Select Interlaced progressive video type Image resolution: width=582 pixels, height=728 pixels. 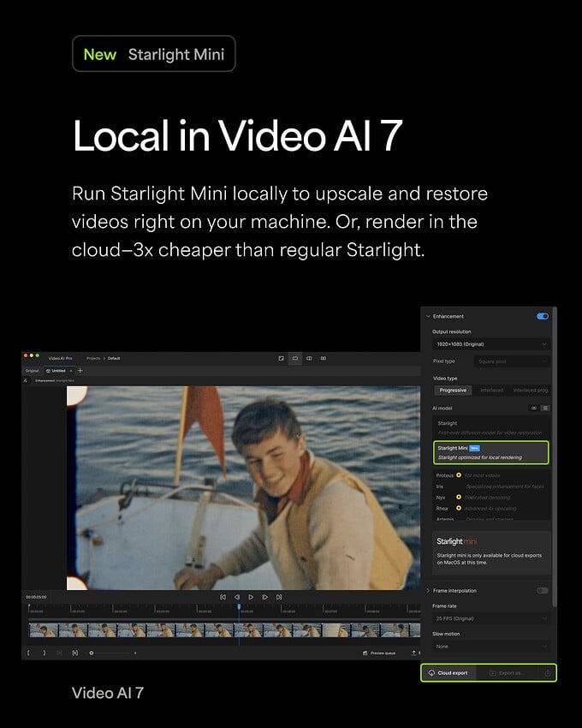(x=531, y=391)
